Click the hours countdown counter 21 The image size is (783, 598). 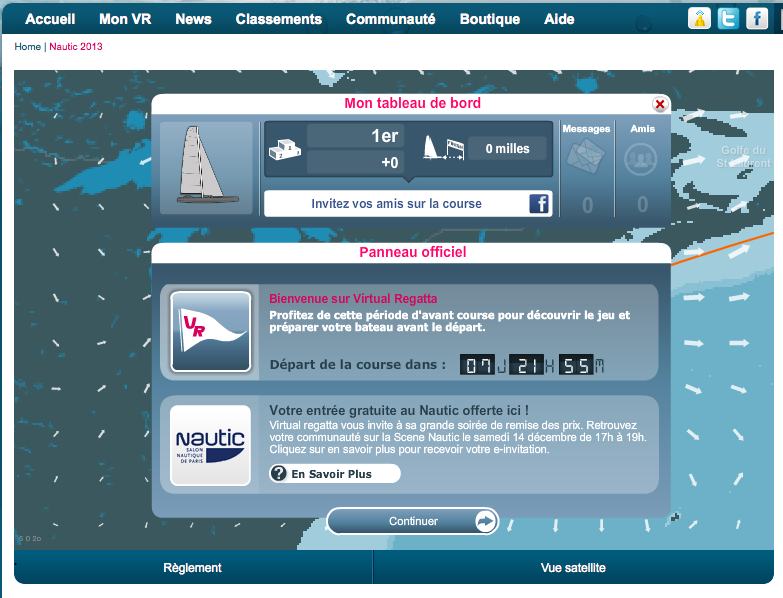click(526, 365)
